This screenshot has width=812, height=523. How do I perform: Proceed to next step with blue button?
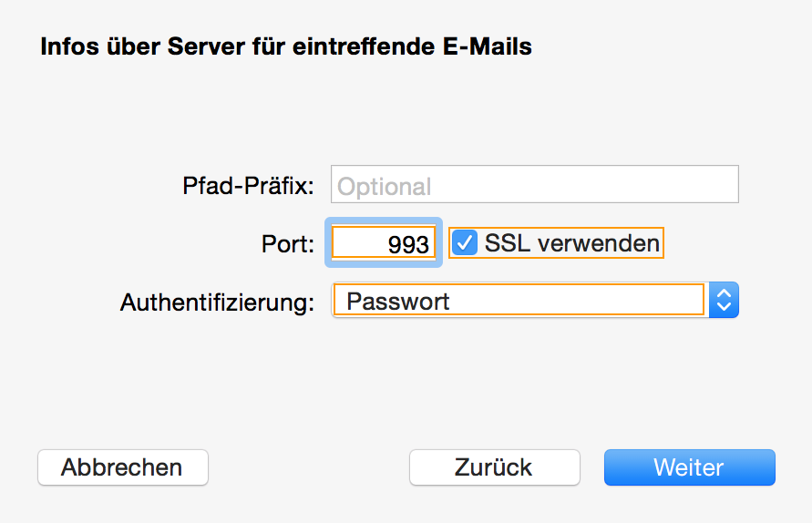pyautogui.click(x=689, y=467)
